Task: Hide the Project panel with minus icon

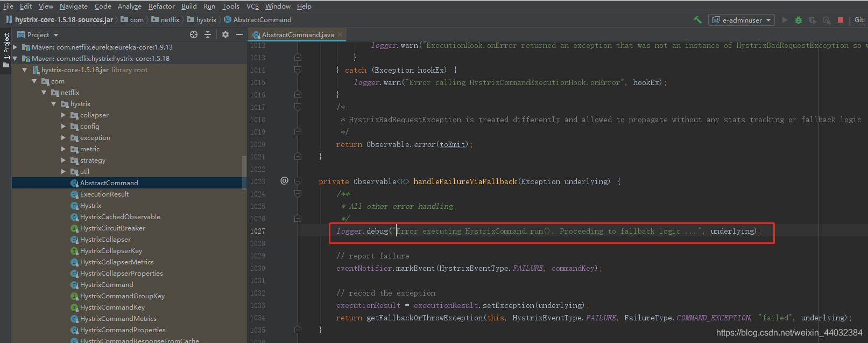Action: 239,34
